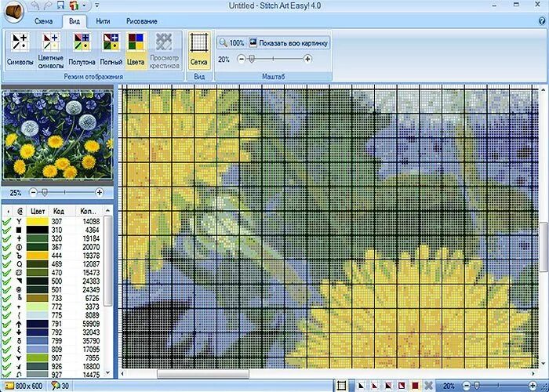Image resolution: width=549 pixels, height=392 pixels.
Task: Click the Redo arrow in quick toolbar
Action: [48, 5]
